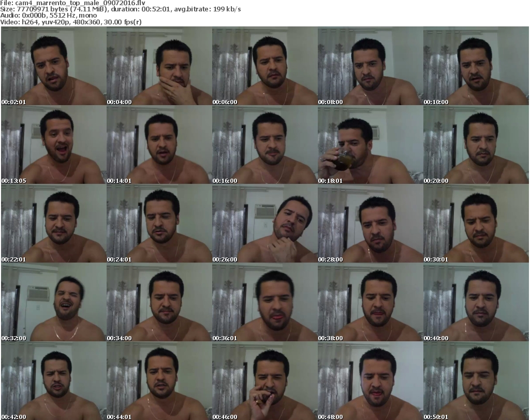Click the 00:46:00 video frame

click(264, 381)
